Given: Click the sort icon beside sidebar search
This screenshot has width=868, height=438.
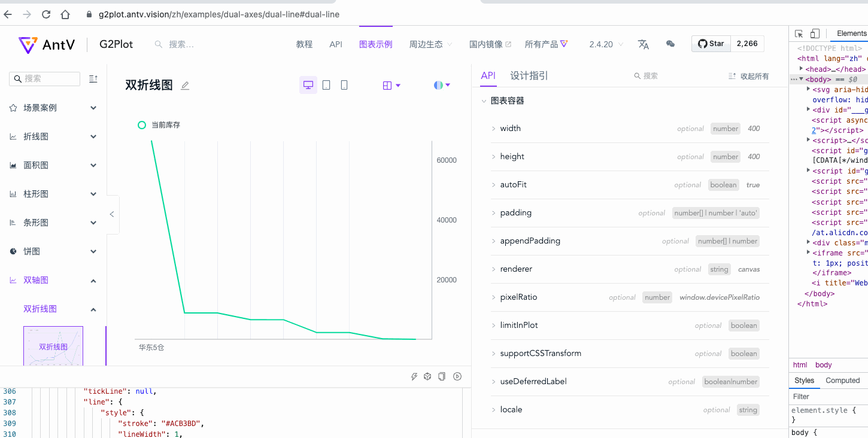Looking at the screenshot, I should 93,79.
